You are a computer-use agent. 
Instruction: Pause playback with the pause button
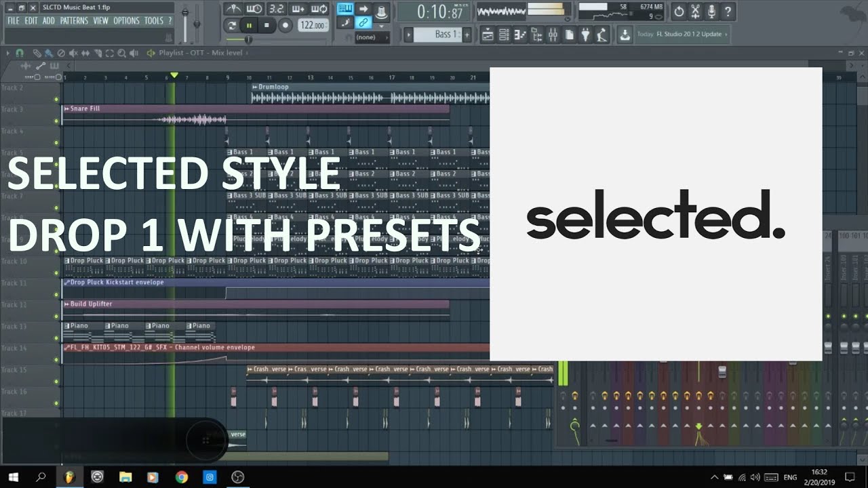coord(249,26)
